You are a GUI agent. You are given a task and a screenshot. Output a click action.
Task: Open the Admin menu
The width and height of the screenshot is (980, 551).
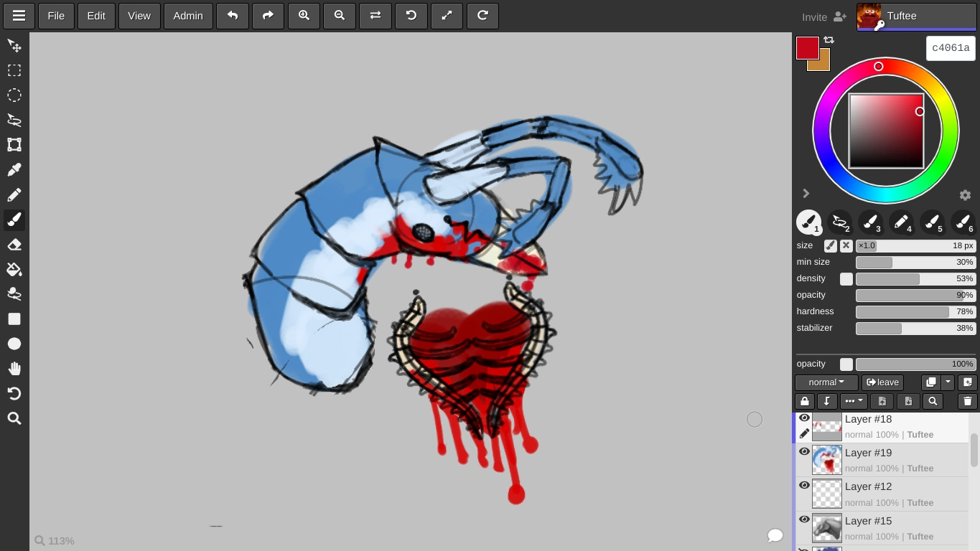click(x=188, y=16)
